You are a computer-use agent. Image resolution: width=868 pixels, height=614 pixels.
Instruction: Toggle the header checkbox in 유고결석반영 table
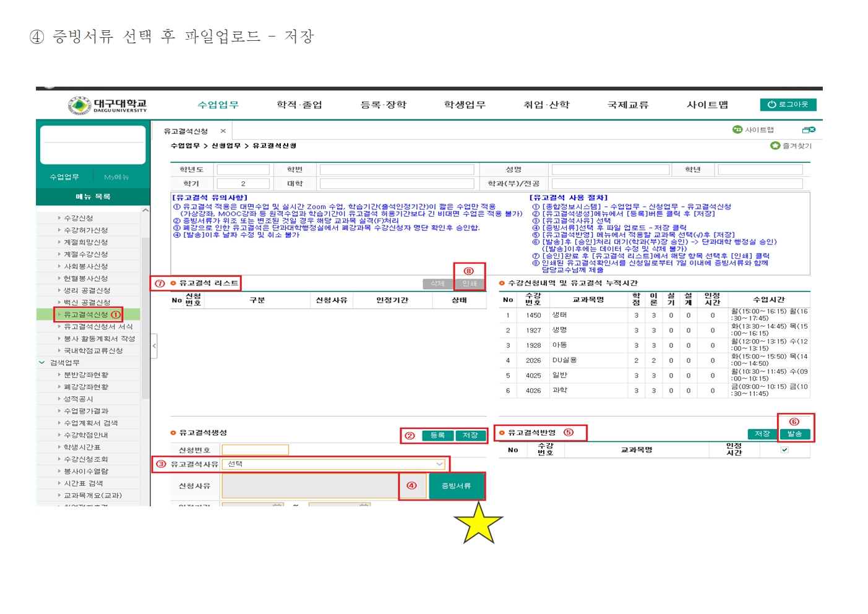(784, 450)
